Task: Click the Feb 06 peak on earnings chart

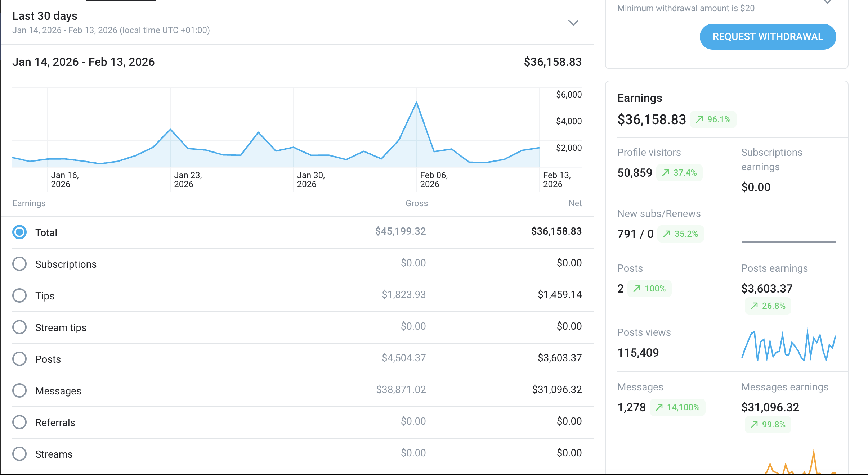Action: pyautogui.click(x=416, y=103)
